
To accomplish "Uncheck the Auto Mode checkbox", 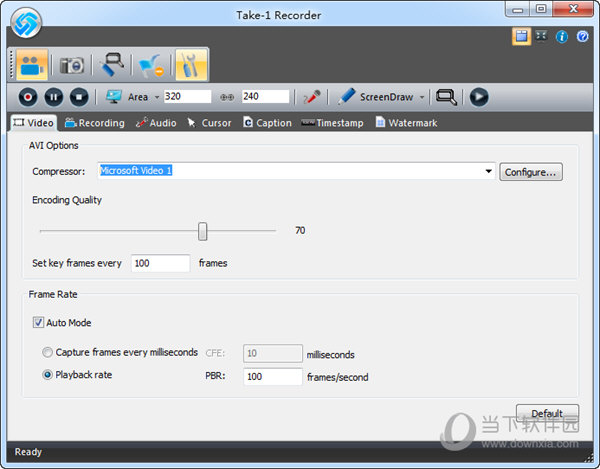I will click(x=38, y=322).
